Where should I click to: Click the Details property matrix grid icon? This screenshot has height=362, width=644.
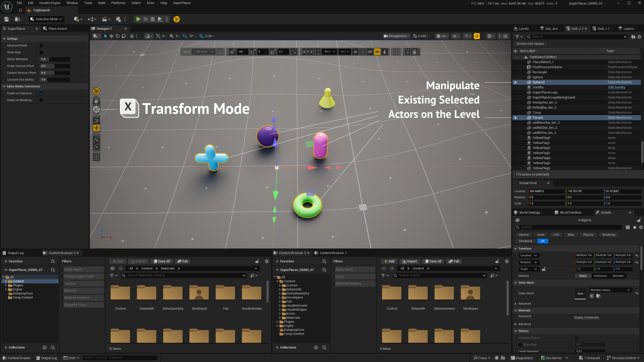628,227
